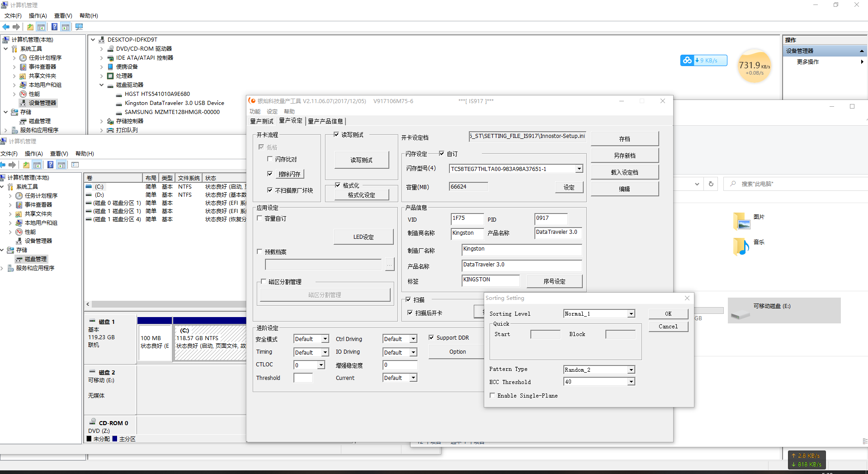
Task: Open CTLOC dropdown
Action: point(321,365)
